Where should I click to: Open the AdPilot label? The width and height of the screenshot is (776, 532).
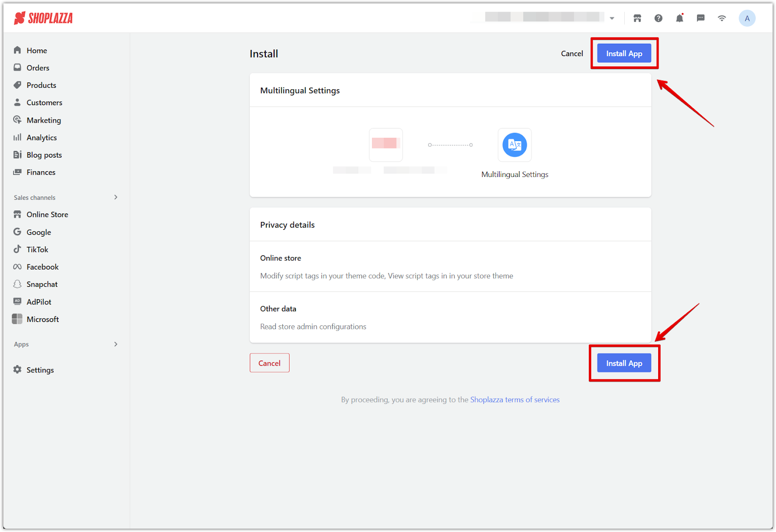[x=39, y=302]
